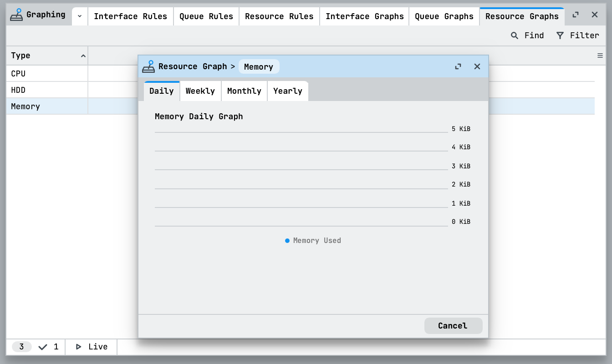Toggle the Live play button
Viewport: 612px width, 364px height.
coord(91,347)
